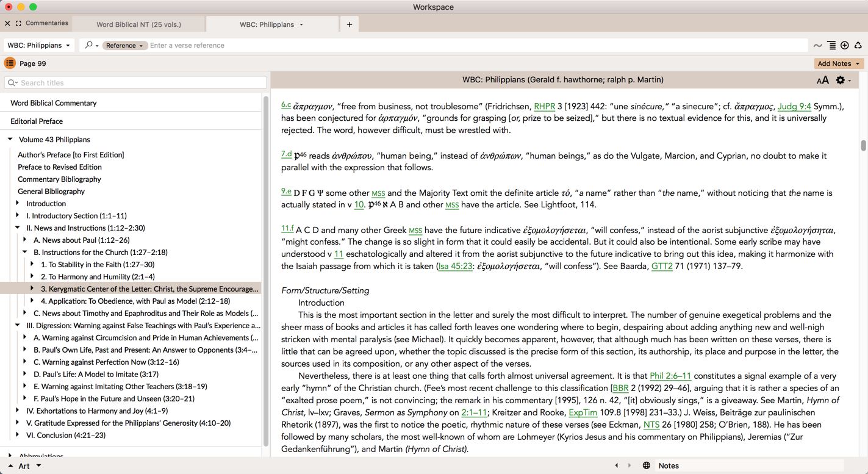Collapse the Volume 43 Philippians tree node
The width and height of the screenshot is (868, 474).
pos(10,140)
